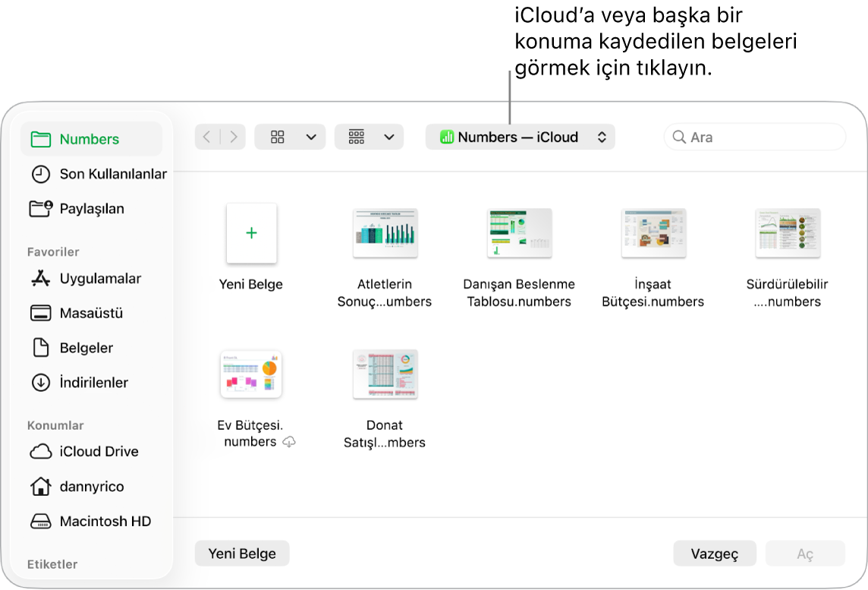Select Donat Satışl...mbers file thumbnail
Viewport: 868px width, 590px height.
(385, 374)
